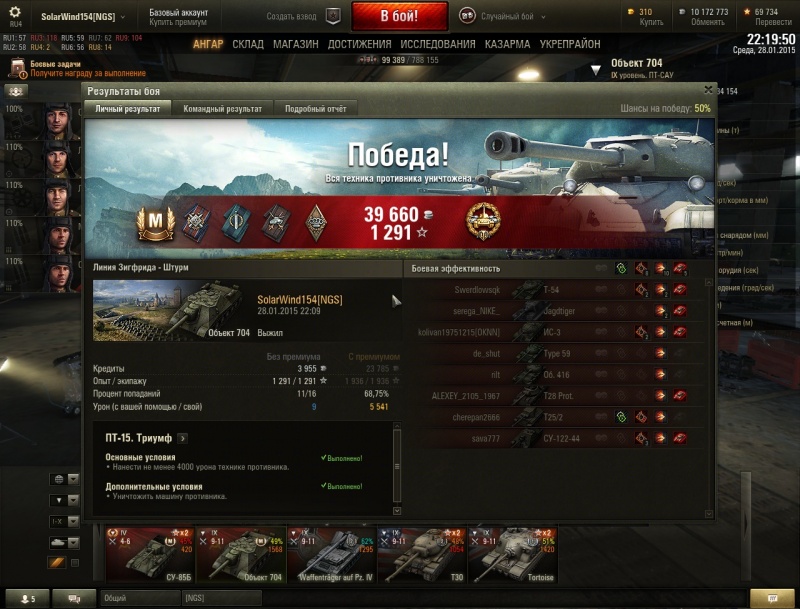Toggle the orange stripe favorites filter
Image resolution: width=800 pixels, height=609 pixels.
pyautogui.click(x=57, y=563)
